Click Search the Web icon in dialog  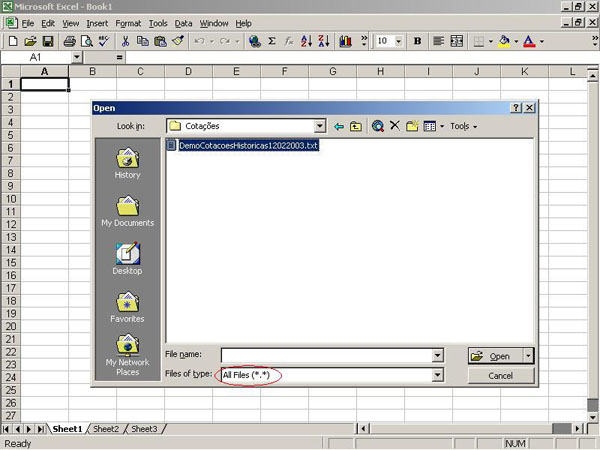377,126
